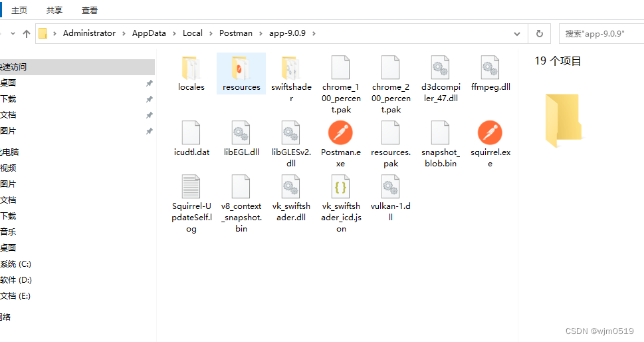Expand chevron after AppData breadcrumb
This screenshot has width=644, height=342.
(174, 34)
